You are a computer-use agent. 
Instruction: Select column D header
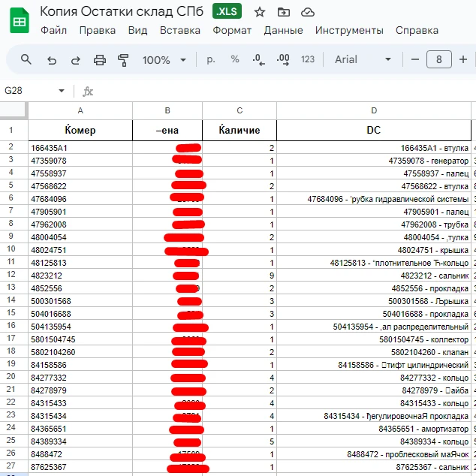pyautogui.click(x=374, y=110)
